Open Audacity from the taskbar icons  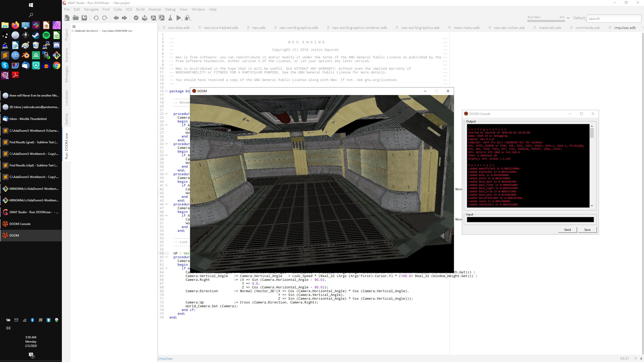(x=46, y=66)
